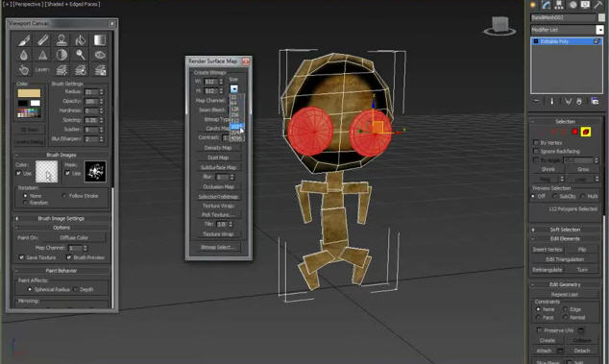
Task: Toggle Save Texture checkbox
Action: pos(21,257)
